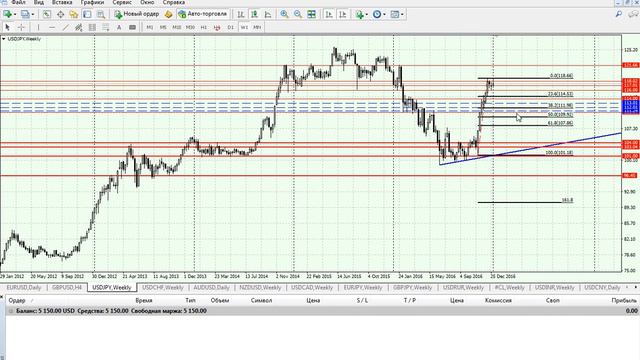The height and width of the screenshot is (360, 640).
Task: Zoom out on the chart
Action: 298,14
